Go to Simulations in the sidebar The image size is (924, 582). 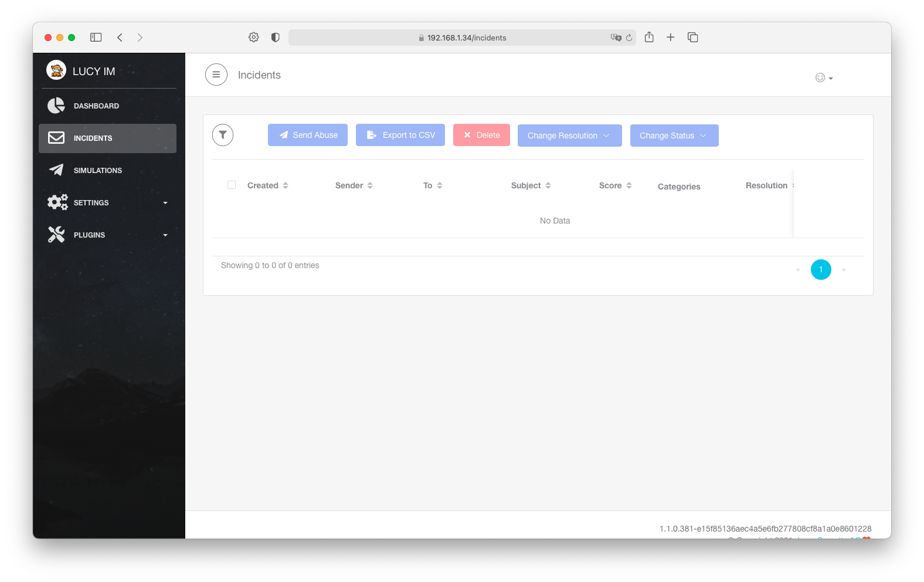click(x=97, y=170)
